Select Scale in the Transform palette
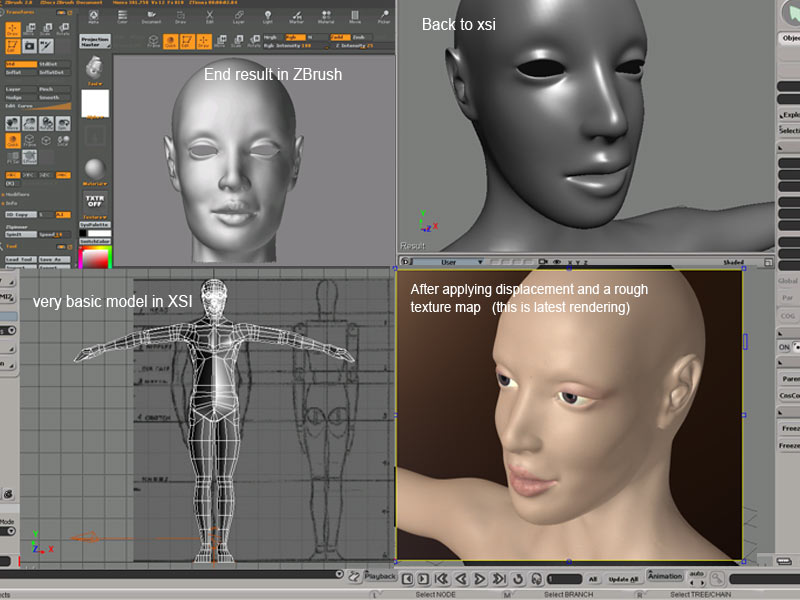Screen dimensions: 800x600 46,29
